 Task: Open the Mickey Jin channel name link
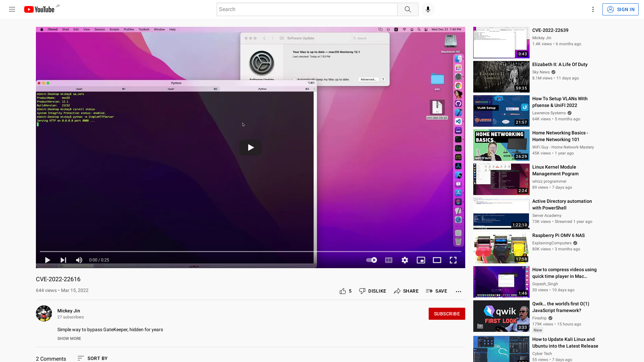coord(68,311)
